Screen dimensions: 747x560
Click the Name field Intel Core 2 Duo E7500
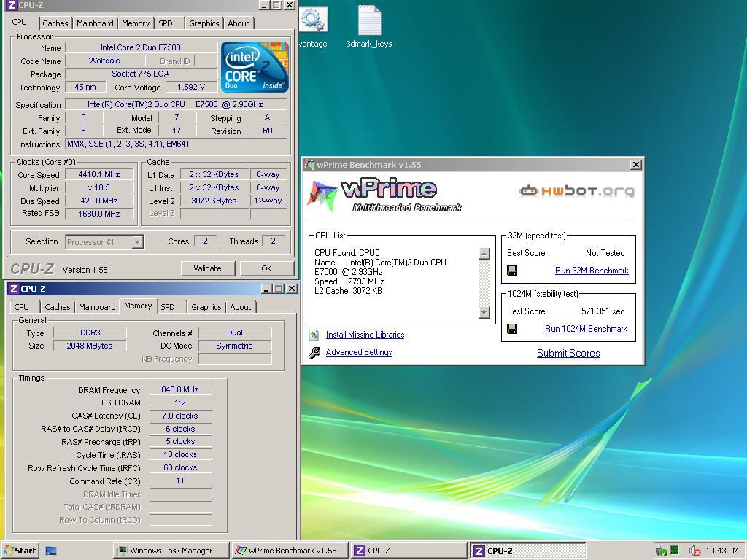(x=141, y=47)
